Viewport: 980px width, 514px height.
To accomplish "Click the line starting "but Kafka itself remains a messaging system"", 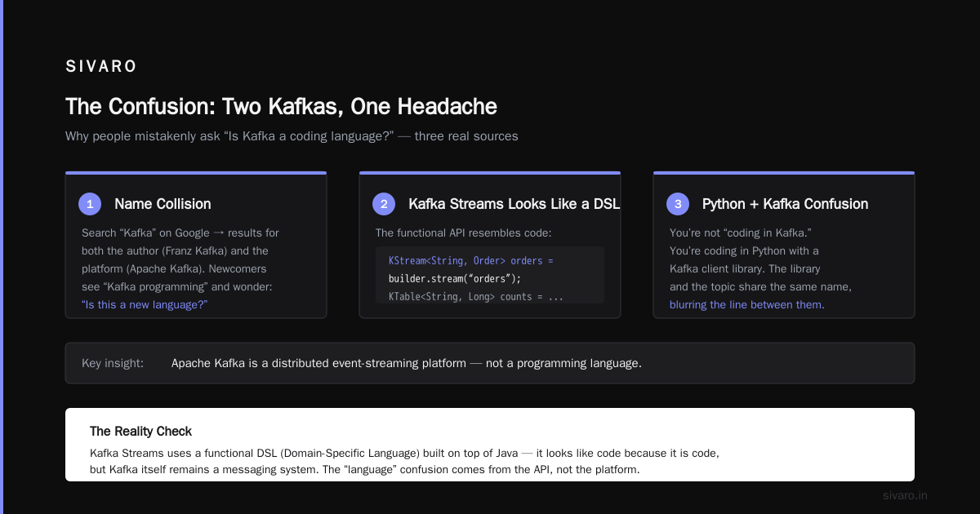I will [x=364, y=471].
